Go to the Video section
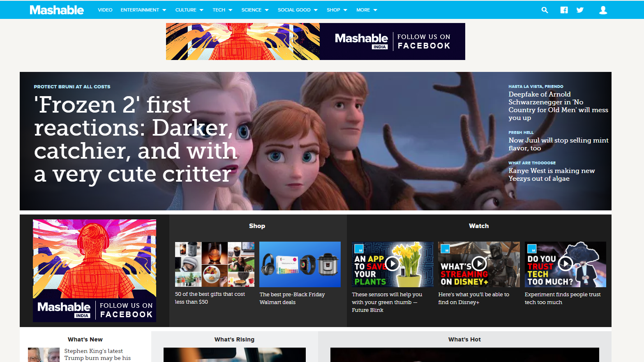644x362 pixels. (x=105, y=10)
